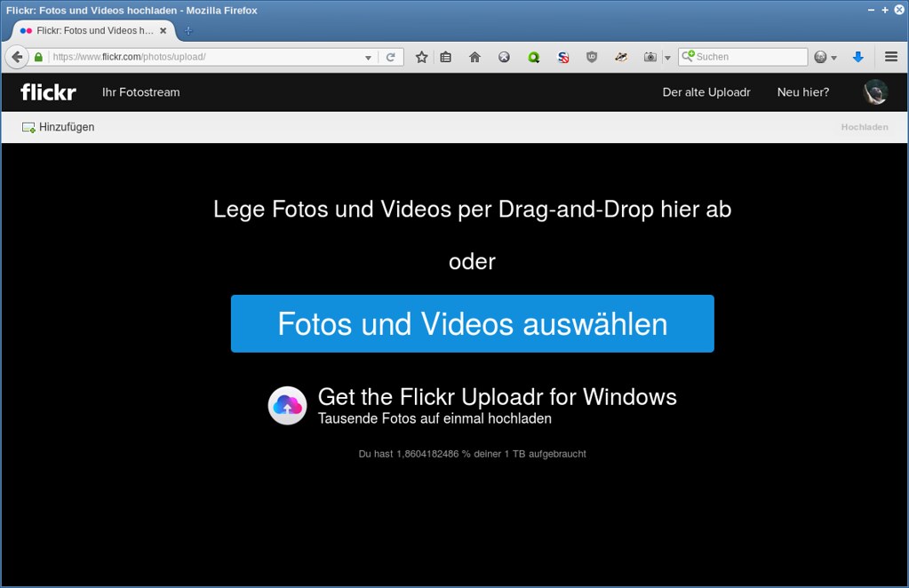Click the flickr logo
Viewport: 909px width, 588px height.
tap(48, 92)
